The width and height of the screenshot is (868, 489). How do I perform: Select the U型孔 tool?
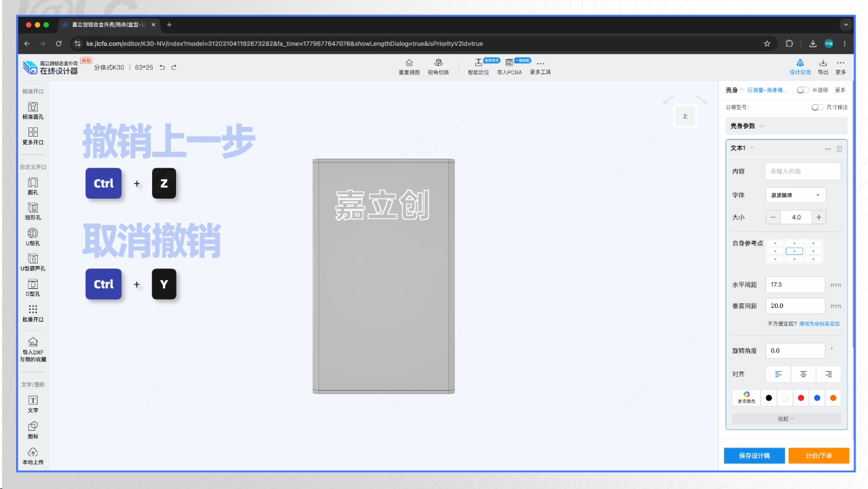point(33,237)
